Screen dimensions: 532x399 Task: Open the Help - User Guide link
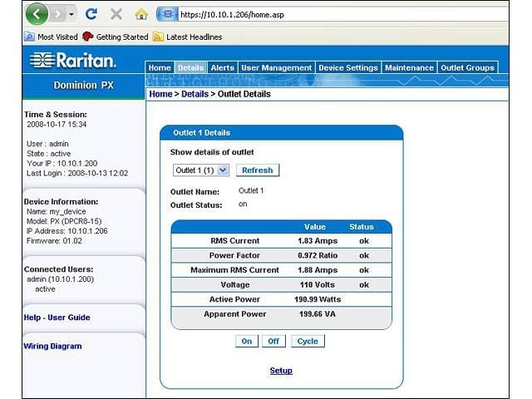pyautogui.click(x=57, y=318)
